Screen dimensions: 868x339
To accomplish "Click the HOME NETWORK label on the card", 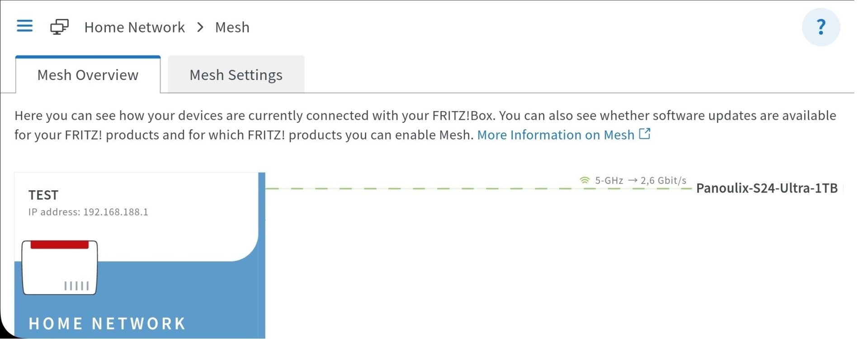I will coord(107,324).
